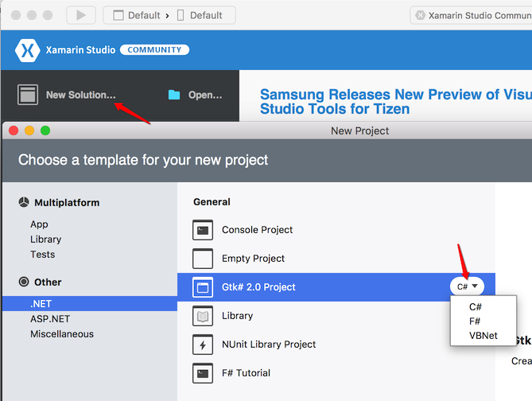
Task: Select Miscellaneous category in sidebar
Action: (x=62, y=334)
